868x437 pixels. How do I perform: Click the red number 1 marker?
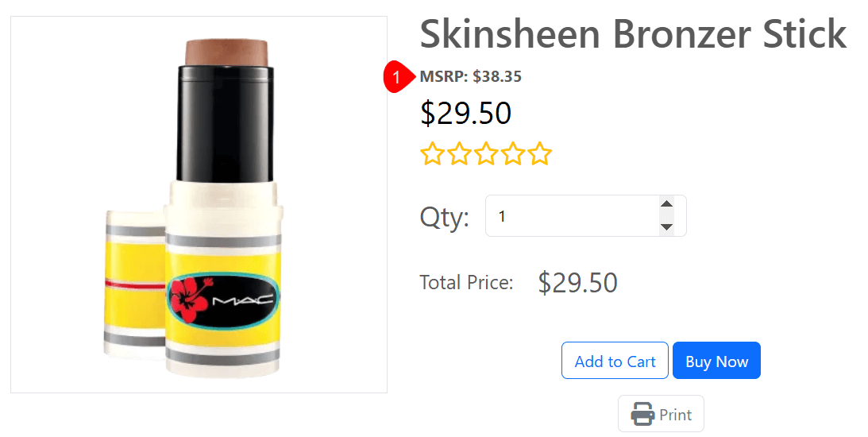click(x=396, y=77)
